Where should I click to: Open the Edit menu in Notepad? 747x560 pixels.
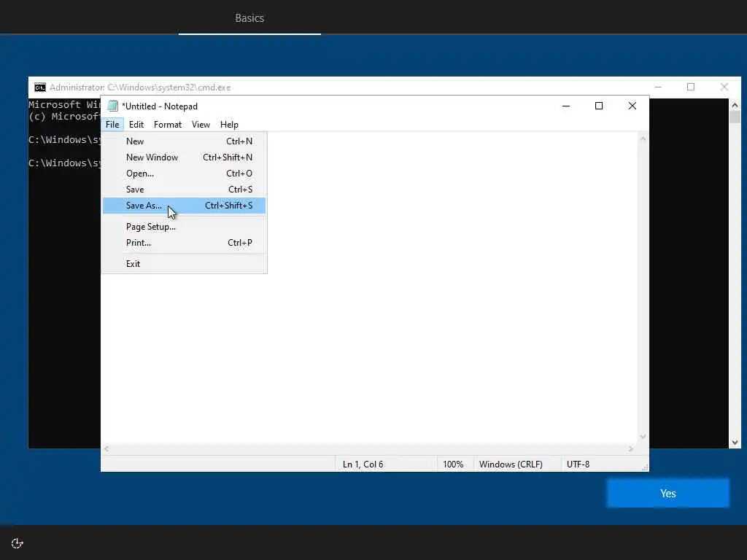(x=136, y=124)
